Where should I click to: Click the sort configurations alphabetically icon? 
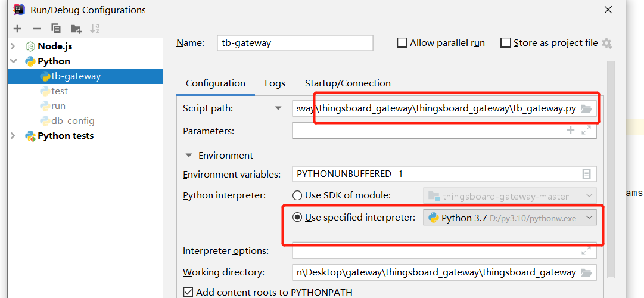click(95, 29)
